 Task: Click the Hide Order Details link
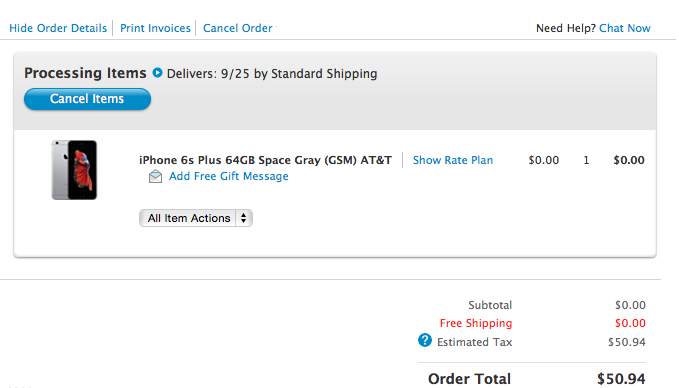tap(58, 28)
